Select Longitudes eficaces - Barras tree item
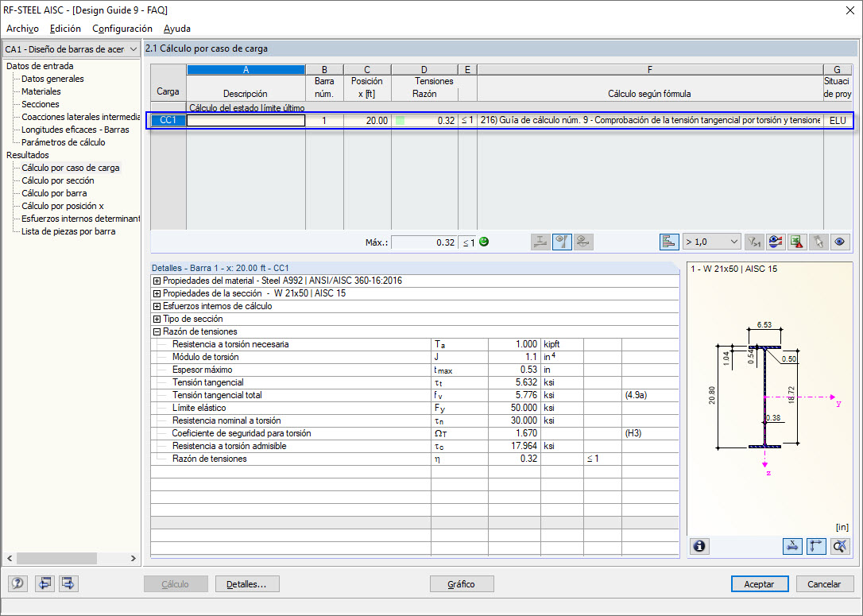The image size is (863, 616). click(75, 130)
